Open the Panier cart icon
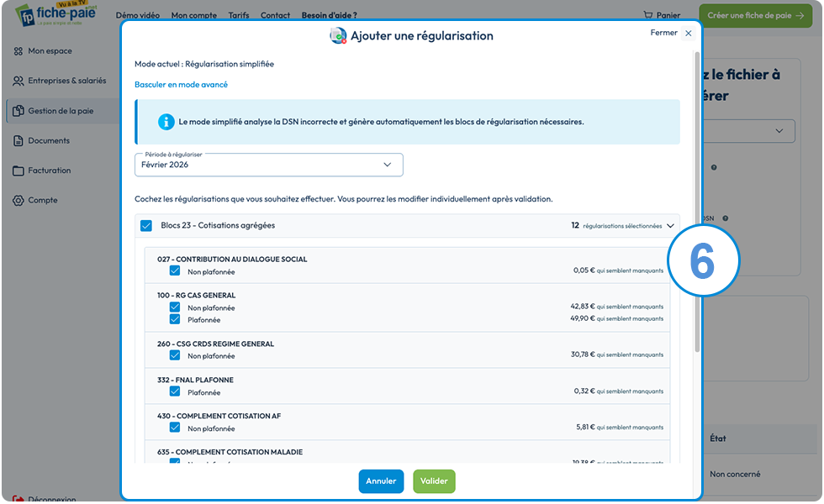The image size is (824, 504). coord(648,15)
